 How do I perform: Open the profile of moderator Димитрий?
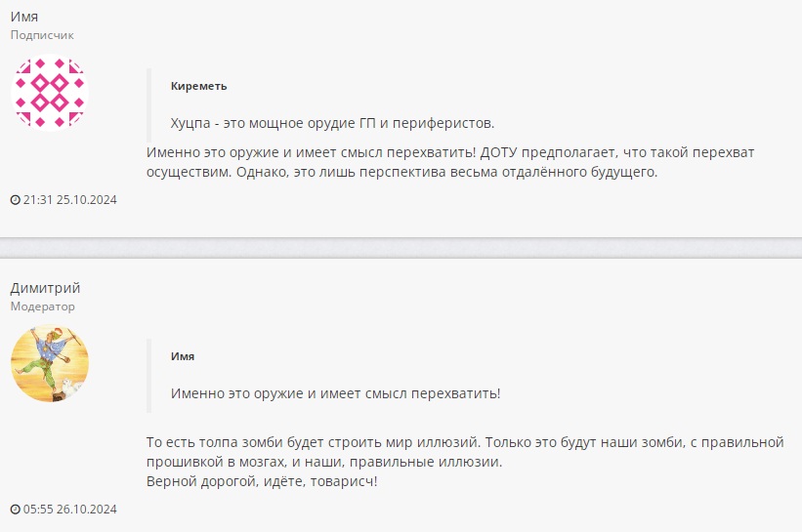click(45, 288)
